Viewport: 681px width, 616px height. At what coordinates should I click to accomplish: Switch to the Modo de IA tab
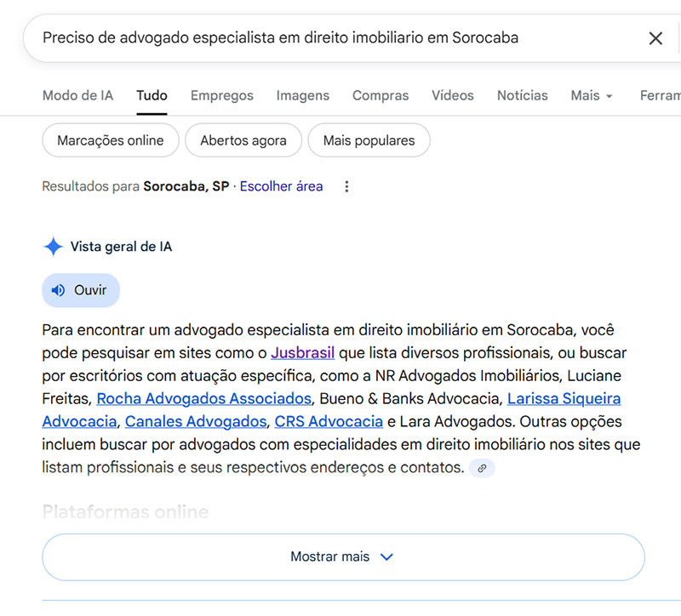[77, 95]
